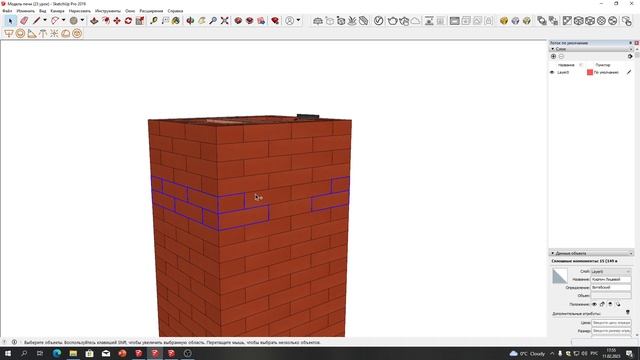Toggle Layer0 visibility eye
Screen dimensions: 640x360
coord(552,72)
